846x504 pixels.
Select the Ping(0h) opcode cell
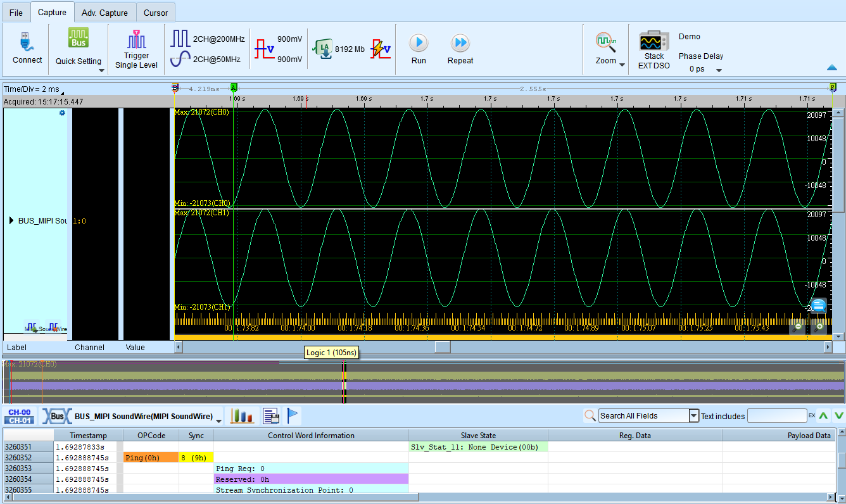151,458
